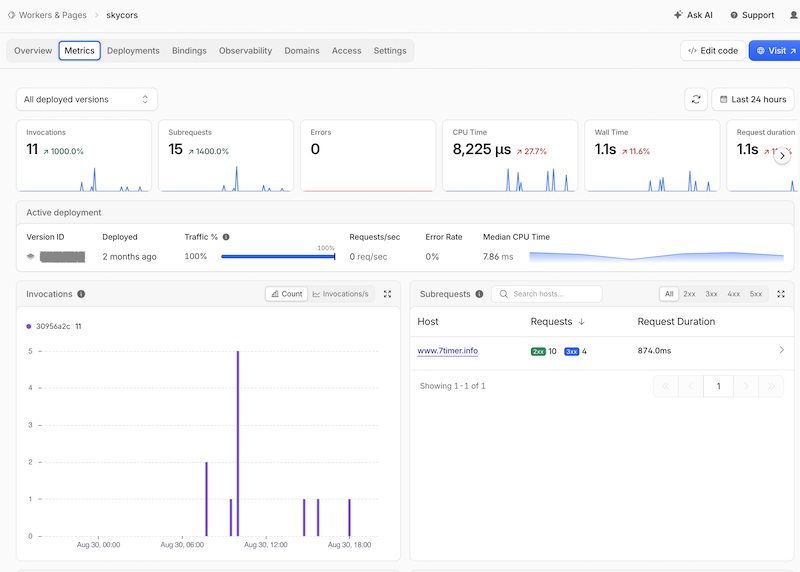Filter subrequests by 2xx status
The image size is (800, 572).
pyautogui.click(x=689, y=294)
